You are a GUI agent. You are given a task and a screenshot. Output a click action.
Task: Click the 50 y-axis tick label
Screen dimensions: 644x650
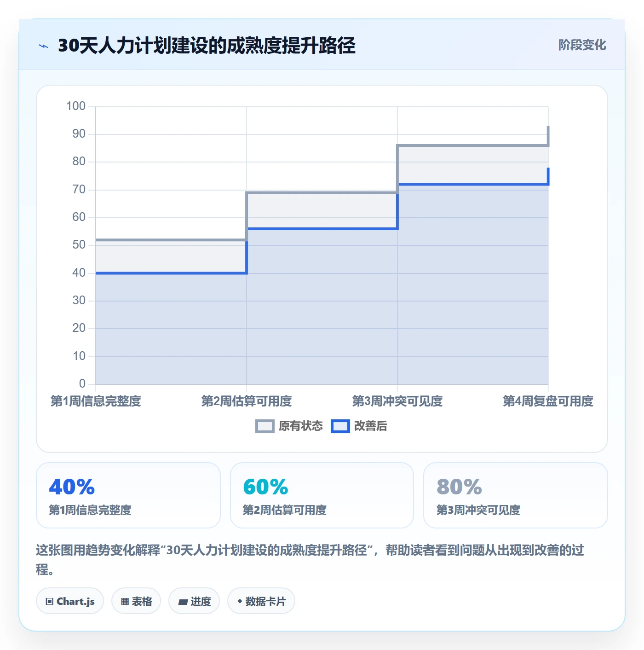pyautogui.click(x=79, y=245)
